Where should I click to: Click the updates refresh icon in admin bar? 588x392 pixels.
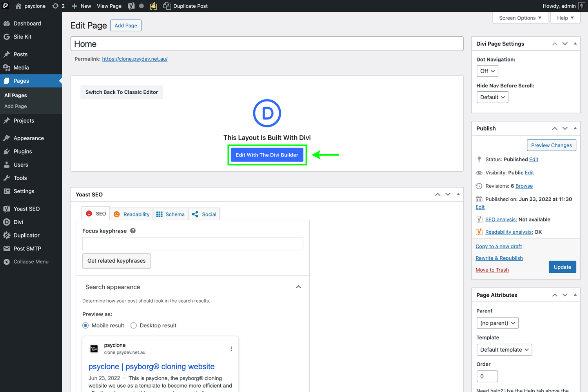click(55, 6)
